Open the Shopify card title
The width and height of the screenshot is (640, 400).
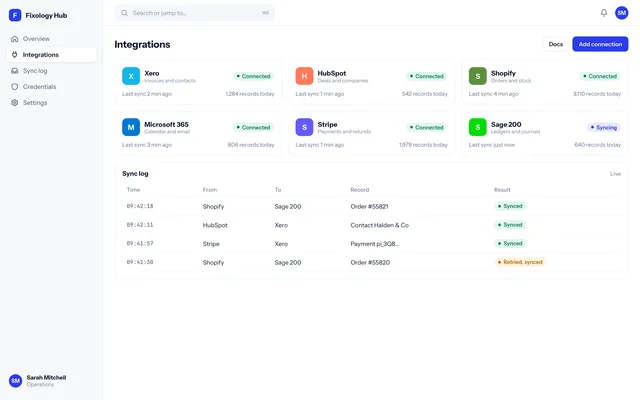(x=503, y=73)
